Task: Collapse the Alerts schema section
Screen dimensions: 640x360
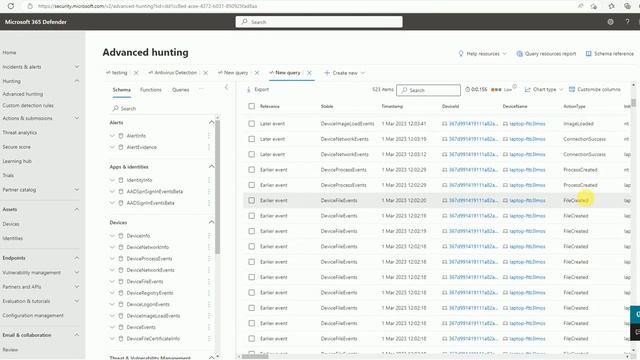Action: pos(211,122)
